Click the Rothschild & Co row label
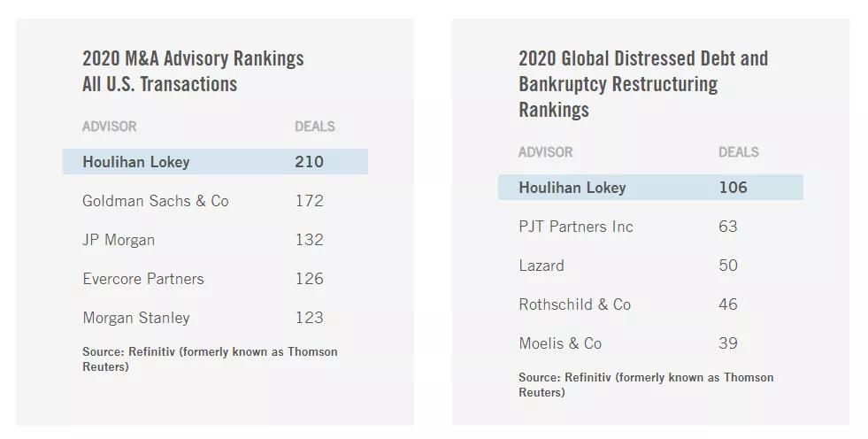Viewport: 868px width, 439px height. (x=574, y=304)
